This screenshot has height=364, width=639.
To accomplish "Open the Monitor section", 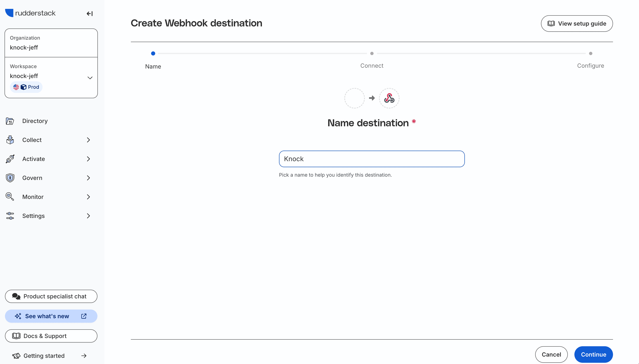I will tap(33, 197).
